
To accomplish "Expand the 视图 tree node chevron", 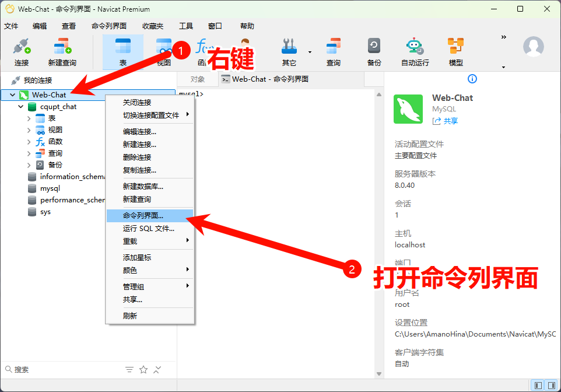I will point(29,130).
